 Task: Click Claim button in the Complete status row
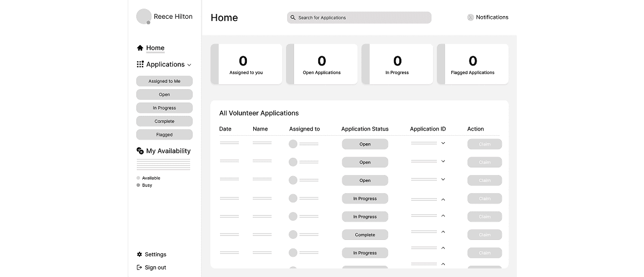coord(485,235)
